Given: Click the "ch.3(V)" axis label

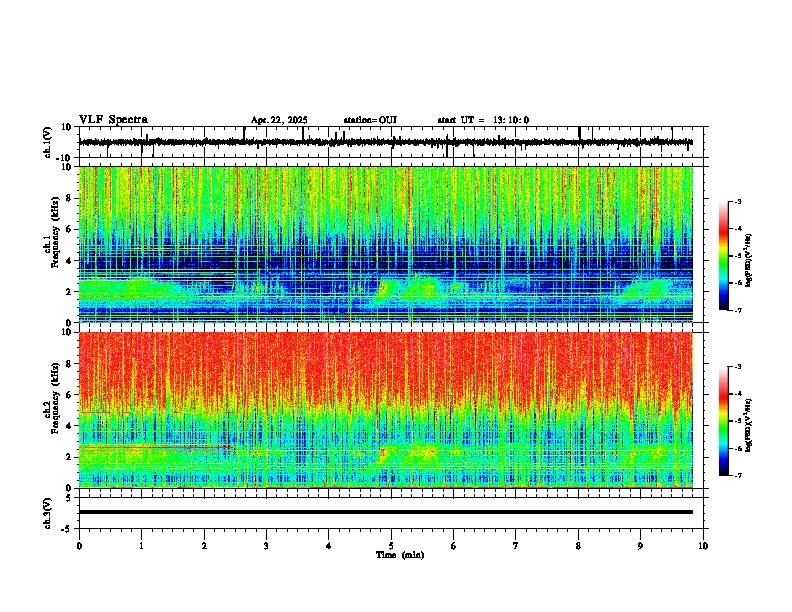Looking at the screenshot, I should pyautogui.click(x=48, y=514).
